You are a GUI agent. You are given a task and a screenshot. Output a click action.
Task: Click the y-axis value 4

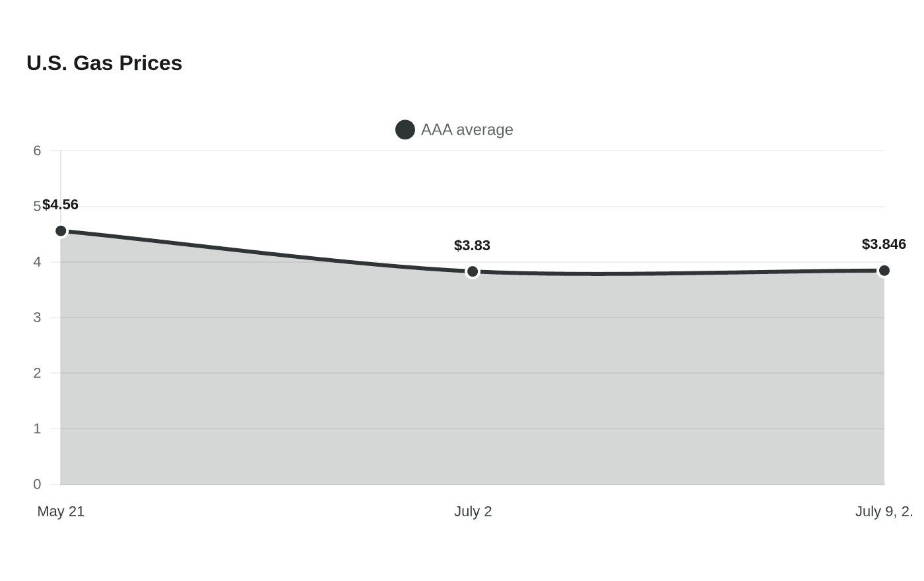click(x=37, y=262)
